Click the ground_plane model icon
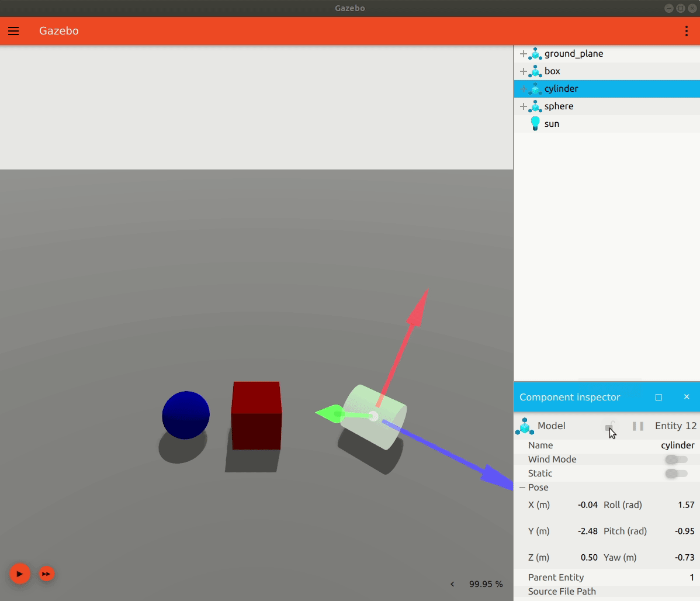The image size is (700, 601). tap(535, 54)
